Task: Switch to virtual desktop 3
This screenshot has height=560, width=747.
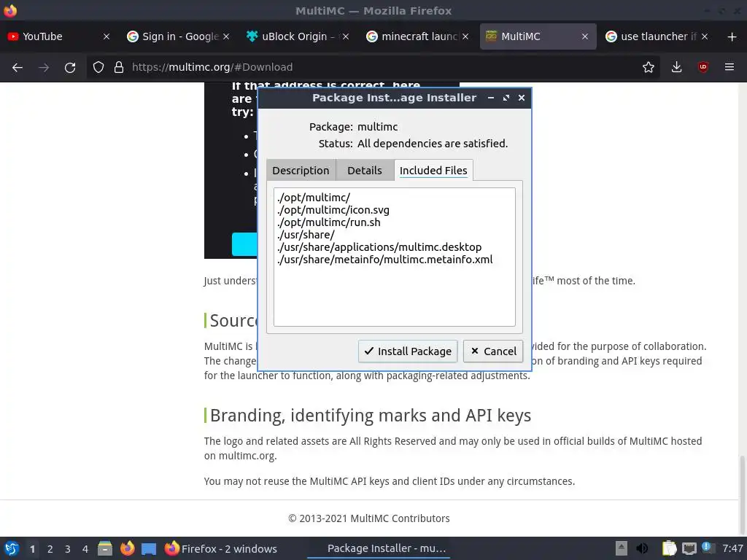Action: pyautogui.click(x=68, y=549)
